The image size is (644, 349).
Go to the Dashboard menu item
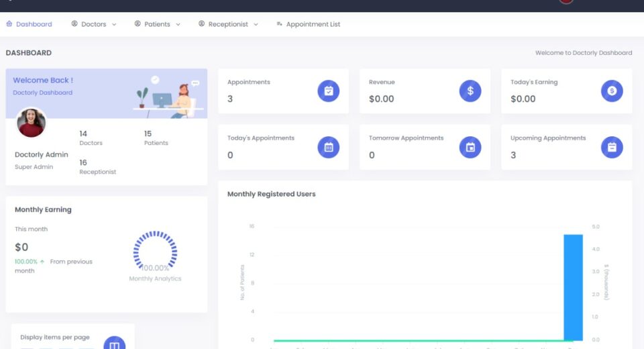tap(34, 24)
